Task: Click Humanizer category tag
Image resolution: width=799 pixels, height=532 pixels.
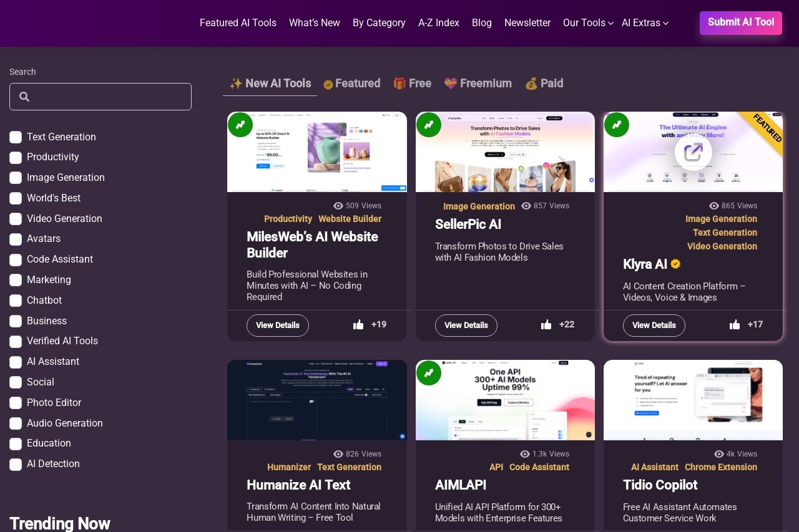Action: point(289,467)
